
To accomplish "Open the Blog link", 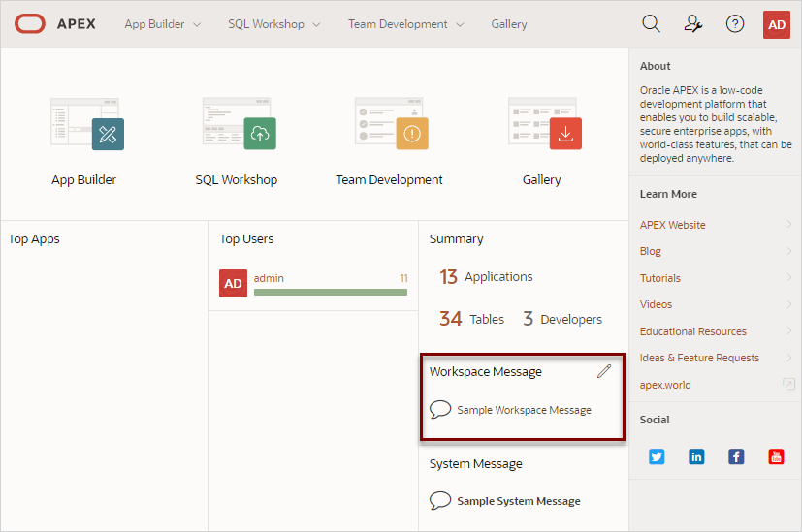I will click(650, 251).
